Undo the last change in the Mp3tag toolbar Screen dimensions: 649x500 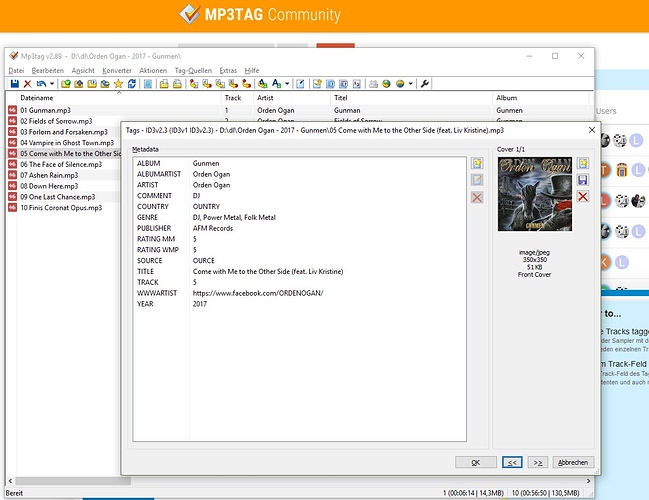pos(41,84)
